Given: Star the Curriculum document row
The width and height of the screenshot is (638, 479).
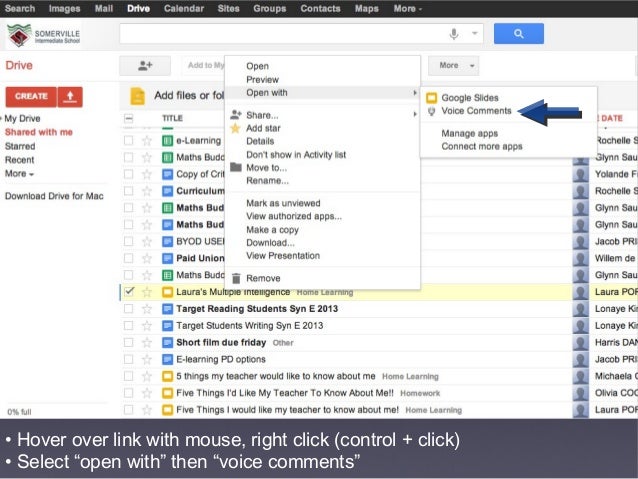Looking at the screenshot, I should coord(146,191).
